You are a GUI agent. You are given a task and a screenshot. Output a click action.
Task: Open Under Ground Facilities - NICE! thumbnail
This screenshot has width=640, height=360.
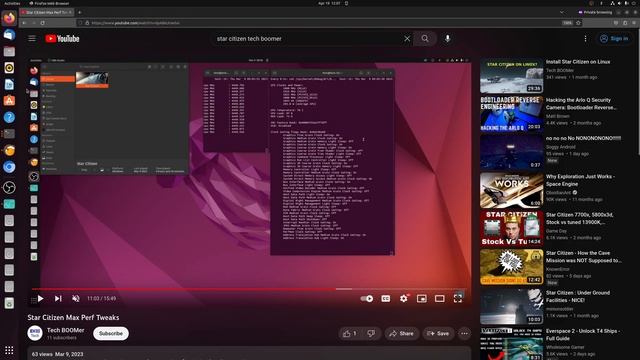pos(511,306)
